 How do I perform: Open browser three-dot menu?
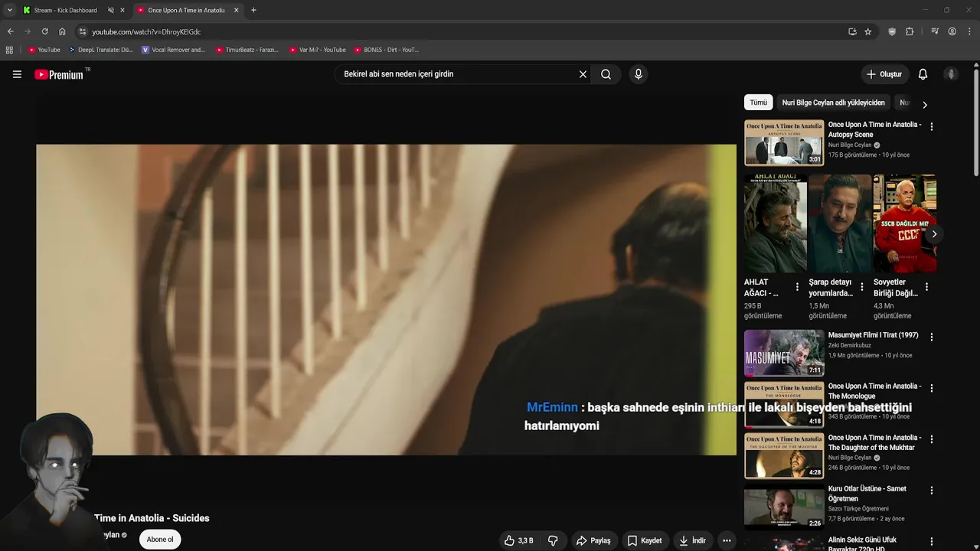click(x=970, y=31)
